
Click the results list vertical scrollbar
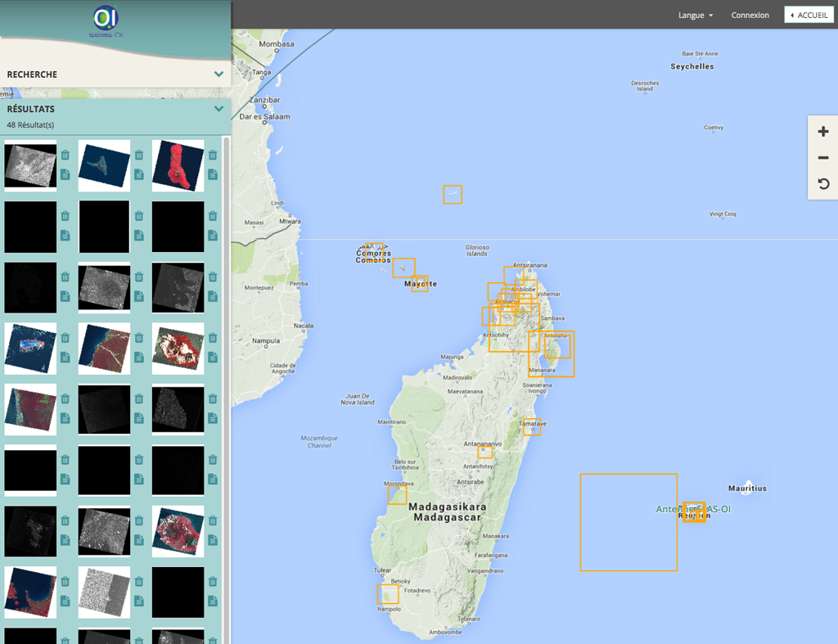tap(226, 390)
